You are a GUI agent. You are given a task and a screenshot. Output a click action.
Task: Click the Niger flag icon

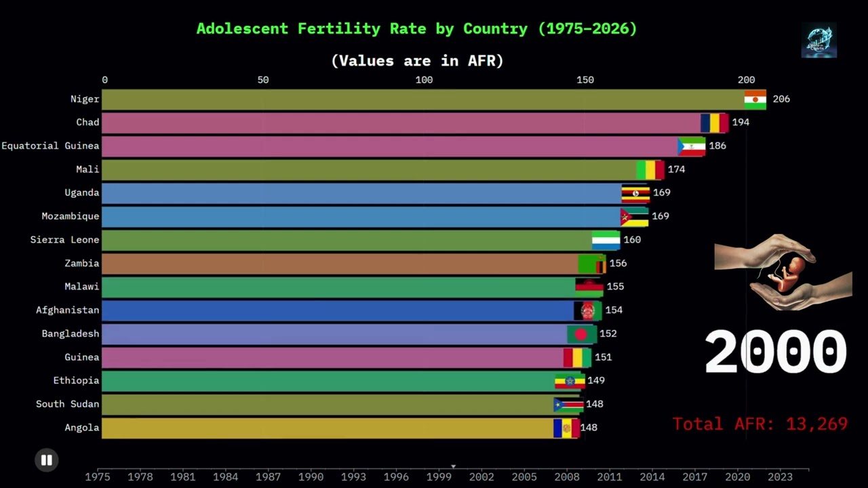[x=755, y=100]
